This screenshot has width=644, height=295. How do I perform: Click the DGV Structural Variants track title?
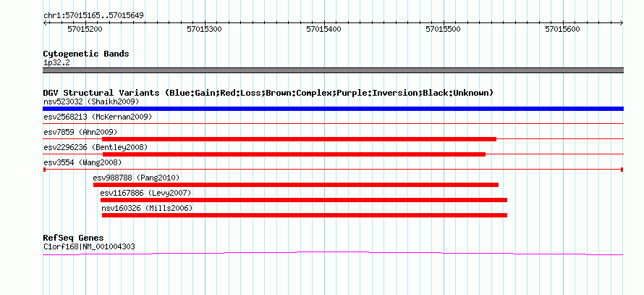pyautogui.click(x=268, y=93)
